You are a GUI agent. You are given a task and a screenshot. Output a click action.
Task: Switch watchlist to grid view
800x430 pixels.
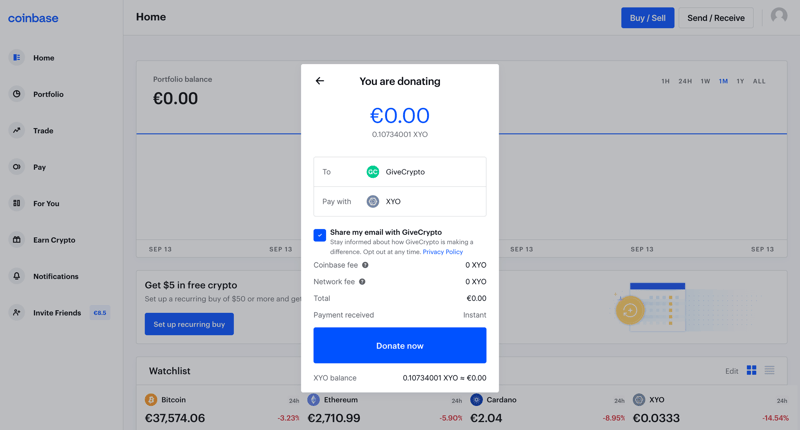point(752,370)
